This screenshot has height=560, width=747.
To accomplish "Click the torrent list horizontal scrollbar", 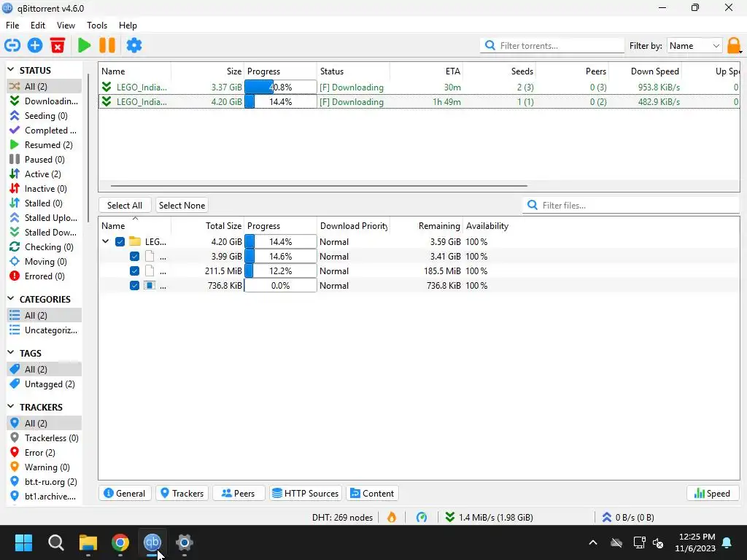I will point(319,186).
